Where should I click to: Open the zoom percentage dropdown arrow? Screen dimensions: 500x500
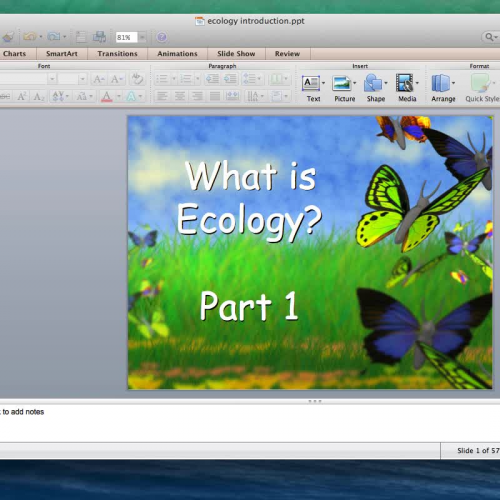coord(142,37)
